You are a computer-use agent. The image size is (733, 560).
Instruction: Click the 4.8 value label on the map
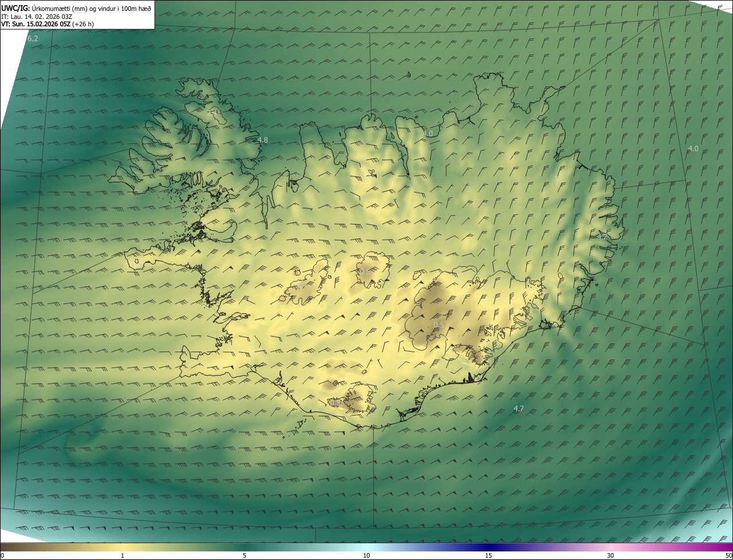tap(262, 140)
